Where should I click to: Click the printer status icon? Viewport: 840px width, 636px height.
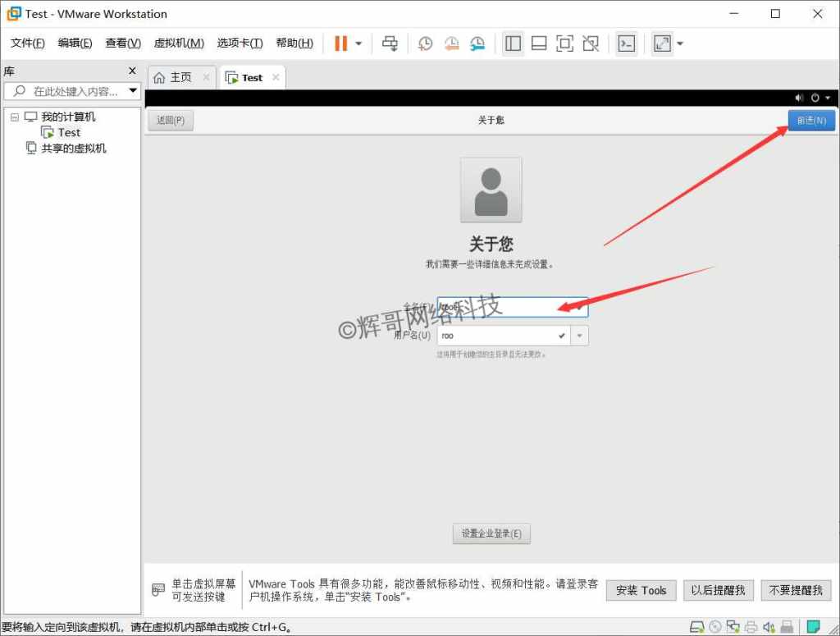(751, 626)
